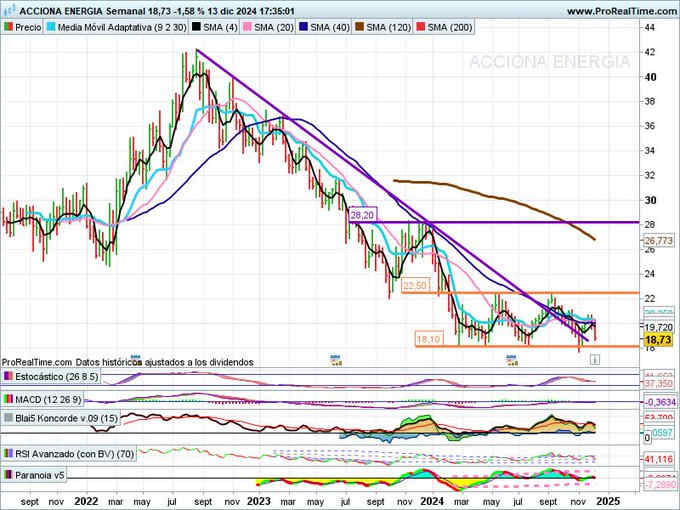Click the MACD indicator color icon
Image resolution: width=680 pixels, height=510 pixels.
[x=8, y=399]
